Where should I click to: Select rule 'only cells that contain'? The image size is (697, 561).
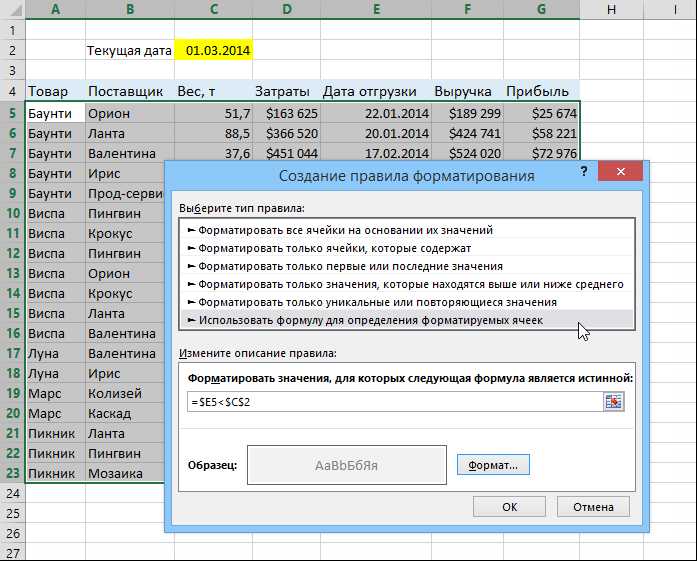[x=407, y=248]
